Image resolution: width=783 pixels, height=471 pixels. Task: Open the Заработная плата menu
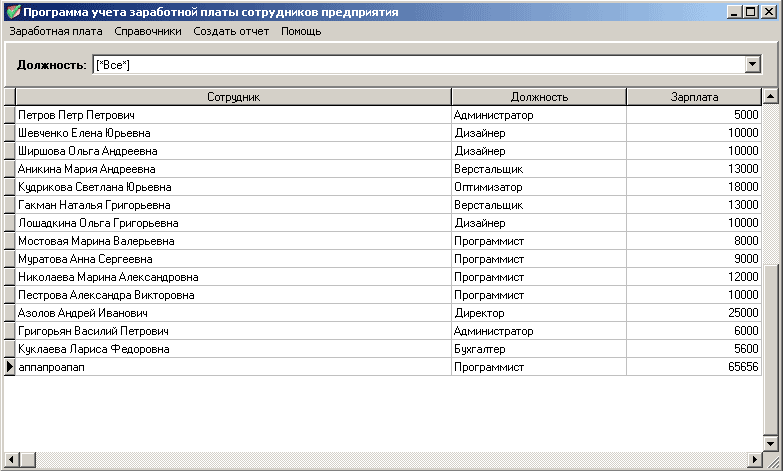(x=56, y=31)
